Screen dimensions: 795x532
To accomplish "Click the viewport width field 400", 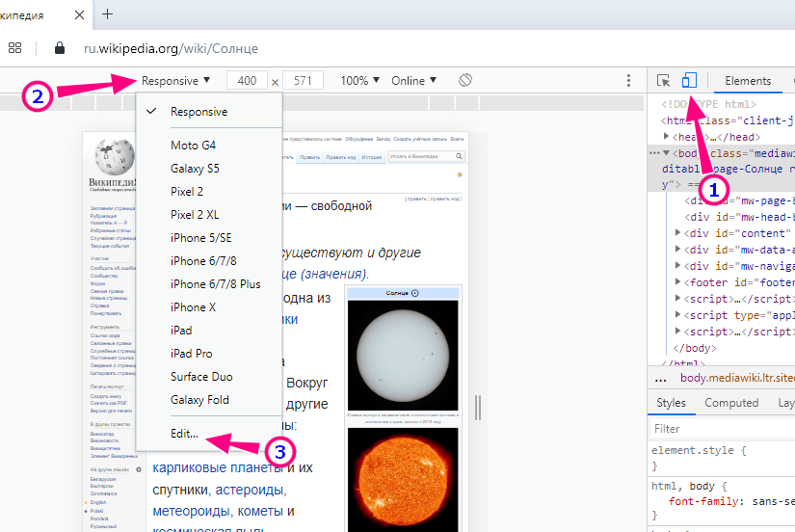I will 247,81.
